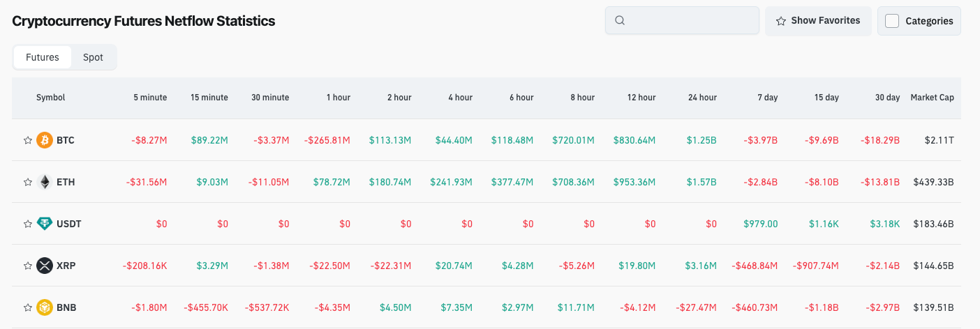Click BTC 1 hour value -$265.81M
This screenshot has width=980, height=329.
pyautogui.click(x=327, y=140)
